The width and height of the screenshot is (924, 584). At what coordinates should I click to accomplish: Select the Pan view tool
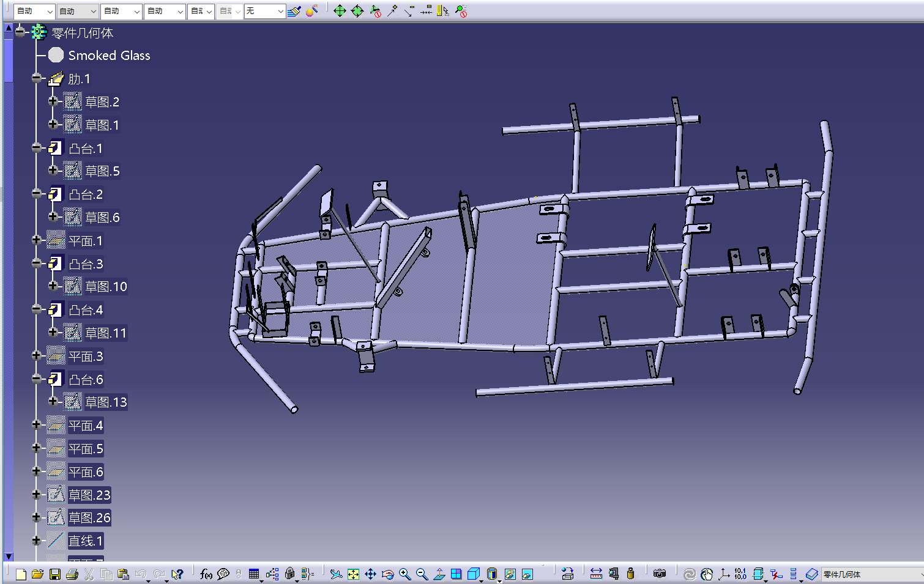tap(370, 574)
